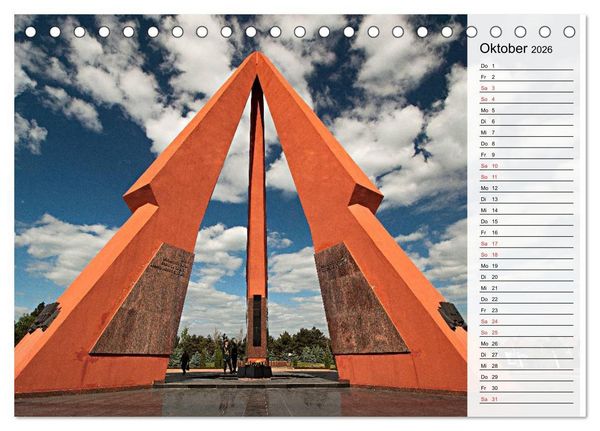The image size is (600, 431).
Task: Select the 'Di 20' calendar row
Action: 527,277
